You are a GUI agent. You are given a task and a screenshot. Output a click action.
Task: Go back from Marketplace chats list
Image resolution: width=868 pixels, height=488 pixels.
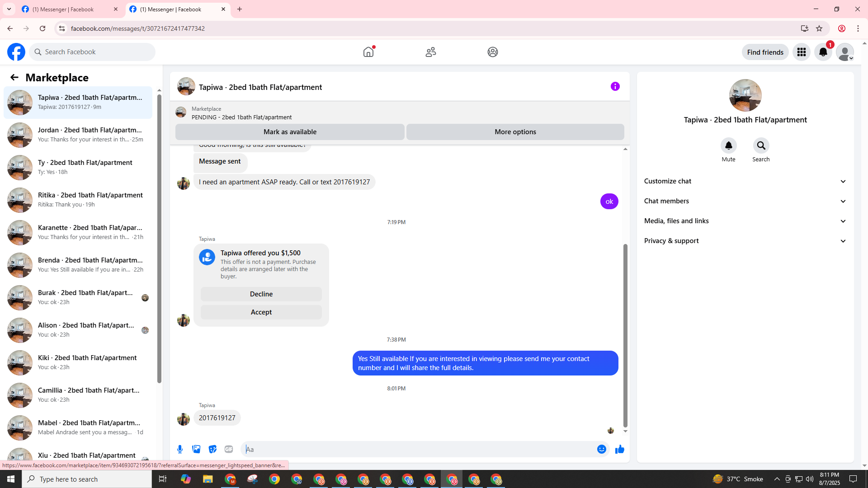[14, 78]
